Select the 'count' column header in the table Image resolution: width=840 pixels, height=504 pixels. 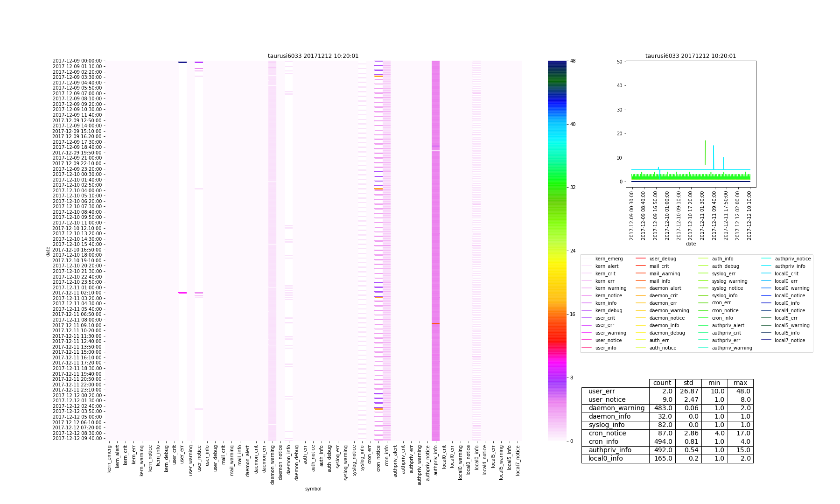(662, 383)
